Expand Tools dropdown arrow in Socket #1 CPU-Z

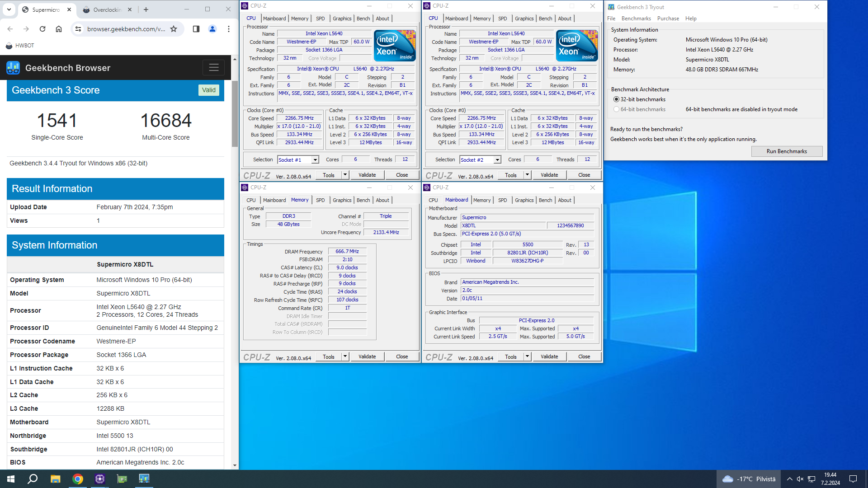pos(345,175)
